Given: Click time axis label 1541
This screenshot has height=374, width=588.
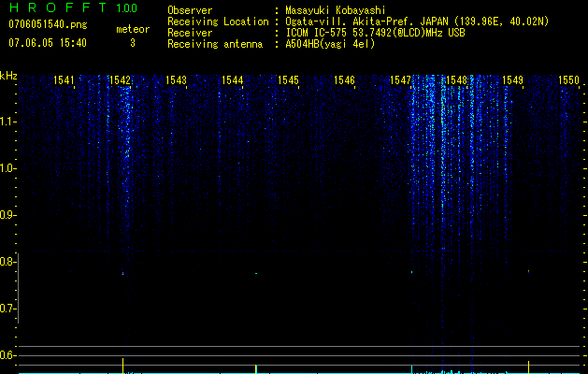Looking at the screenshot, I should (x=64, y=80).
